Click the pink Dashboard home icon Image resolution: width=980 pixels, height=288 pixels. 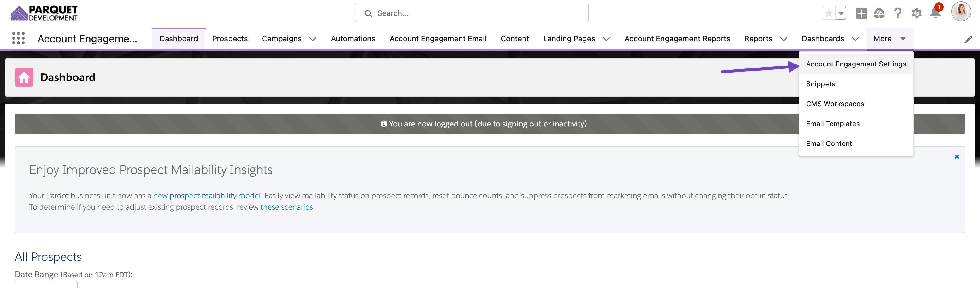click(24, 78)
